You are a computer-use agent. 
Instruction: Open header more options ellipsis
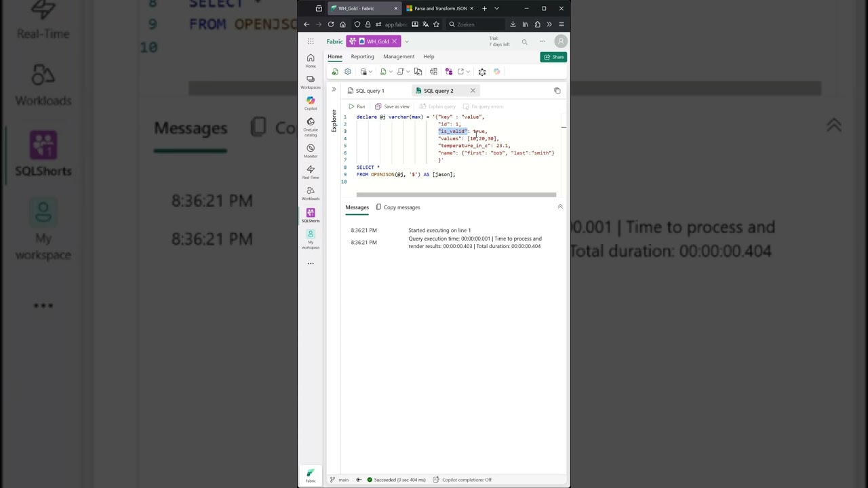pyautogui.click(x=542, y=41)
